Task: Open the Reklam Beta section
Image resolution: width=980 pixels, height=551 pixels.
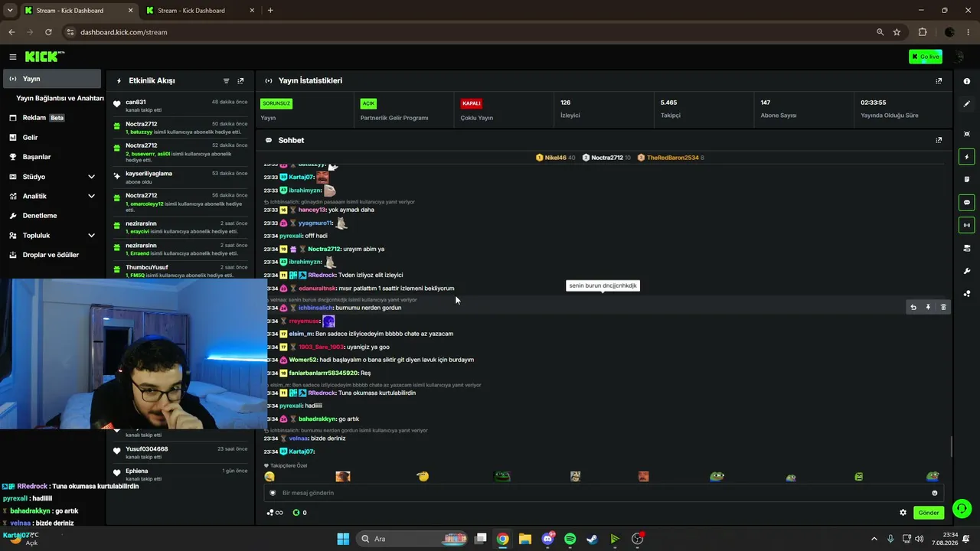Action: click(x=52, y=118)
